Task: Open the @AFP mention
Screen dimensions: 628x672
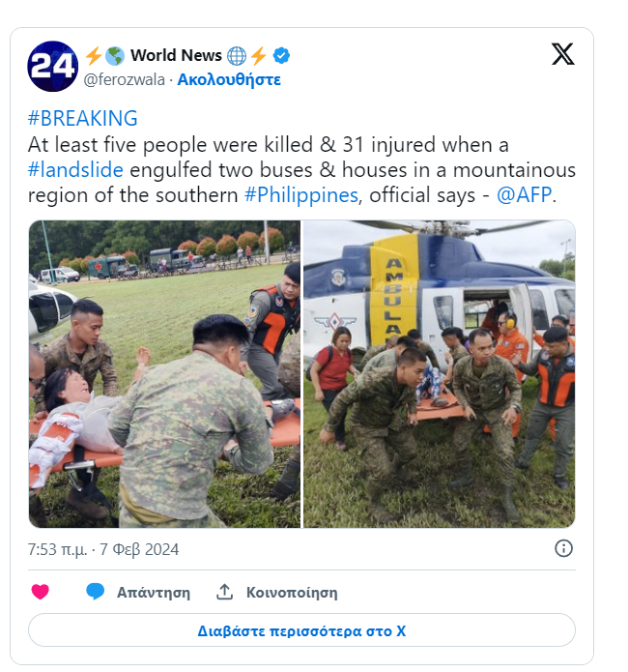Action: pyautogui.click(x=524, y=195)
